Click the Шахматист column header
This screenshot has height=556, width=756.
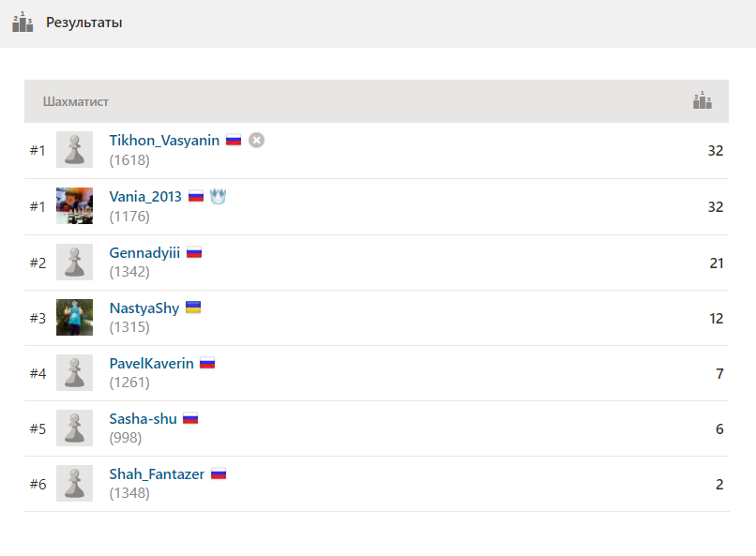[x=76, y=101]
